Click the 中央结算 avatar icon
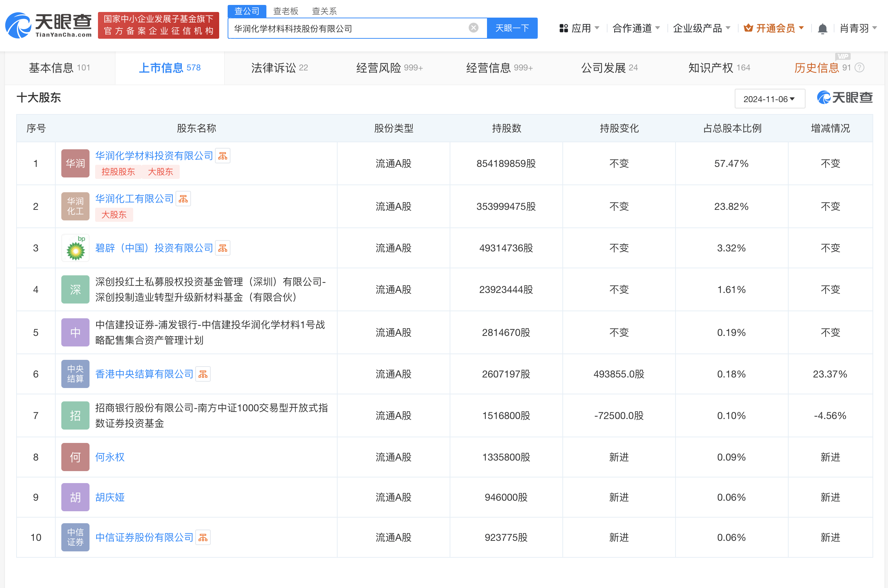The image size is (888, 588). (x=75, y=374)
